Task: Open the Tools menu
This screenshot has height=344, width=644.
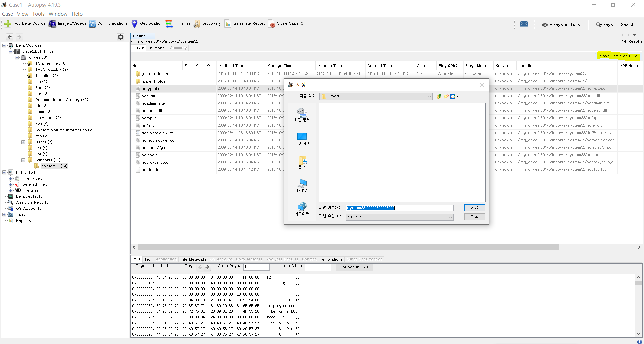Action: [38, 14]
